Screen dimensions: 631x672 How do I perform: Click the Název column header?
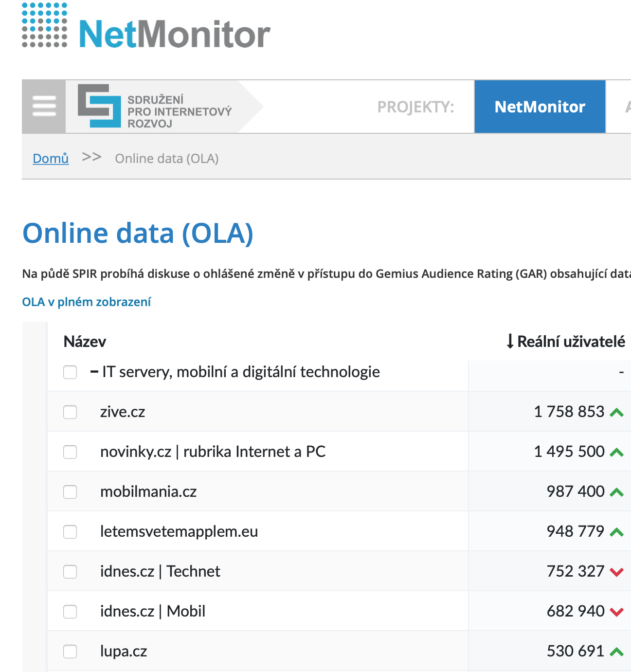85,342
